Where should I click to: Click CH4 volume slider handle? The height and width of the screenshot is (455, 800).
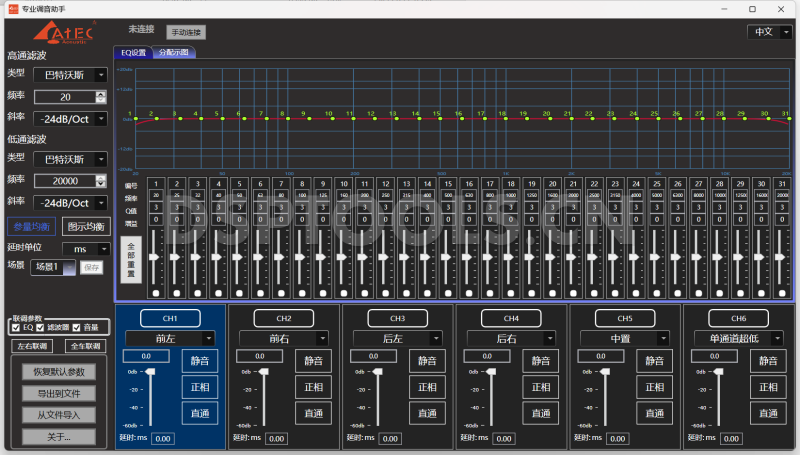click(x=492, y=372)
